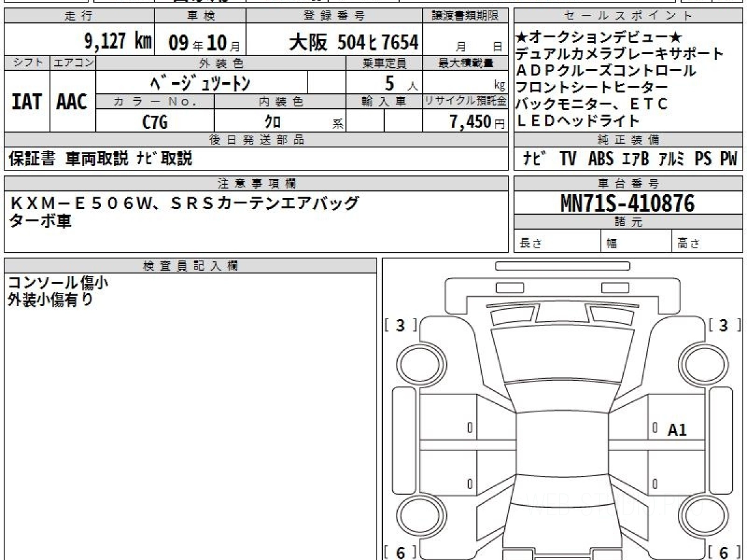747x560 pixels.
Task: Select the エアB equipment code
Action: click(x=636, y=159)
